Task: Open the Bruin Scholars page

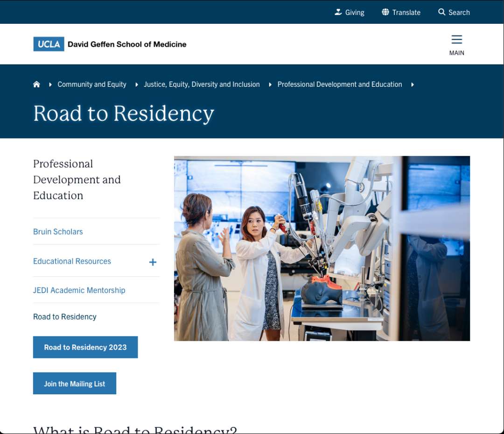Action: (58, 231)
